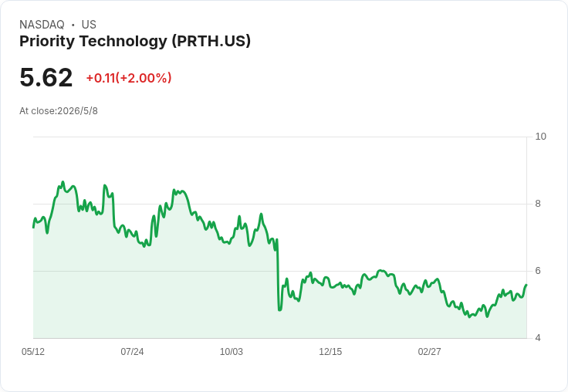Open the Priority Technology (PRTH.US) title

135,41
